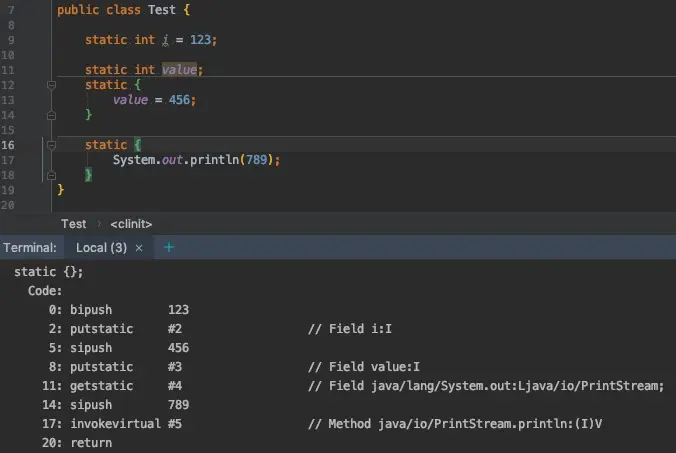Image resolution: width=676 pixels, height=453 pixels.
Task: Click '14: sipush' bytecode instruction
Action: click(77, 405)
